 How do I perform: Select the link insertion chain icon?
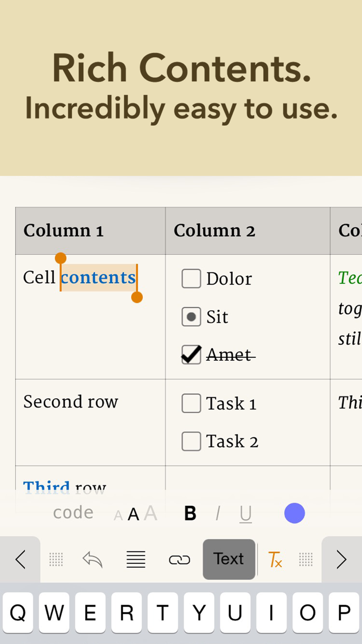point(179,560)
